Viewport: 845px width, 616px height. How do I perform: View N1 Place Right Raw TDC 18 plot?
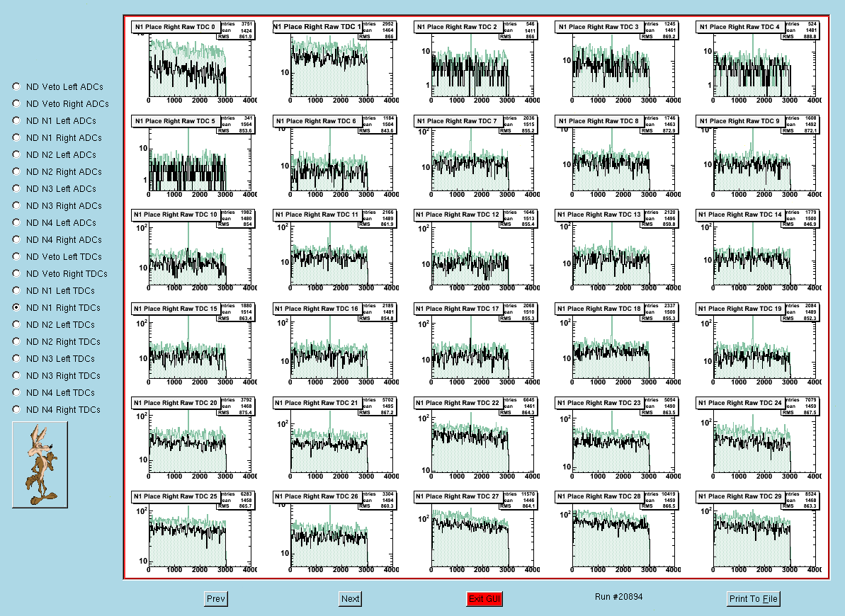pyautogui.click(x=618, y=344)
